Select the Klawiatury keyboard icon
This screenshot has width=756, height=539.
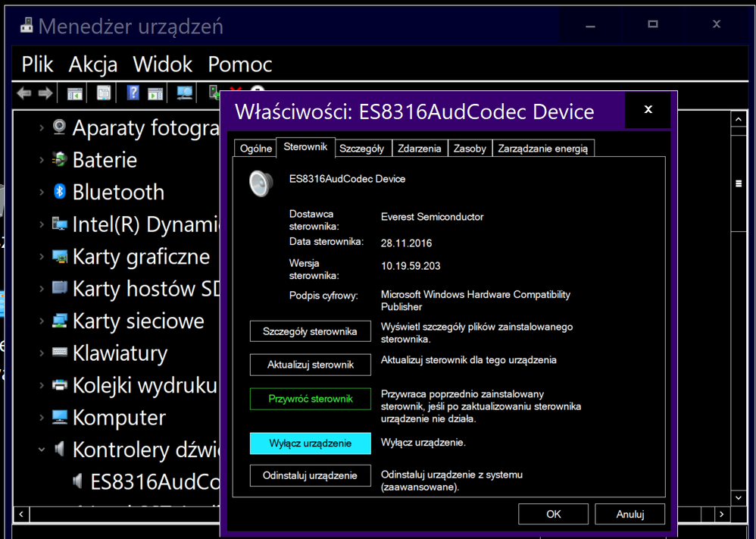[59, 353]
